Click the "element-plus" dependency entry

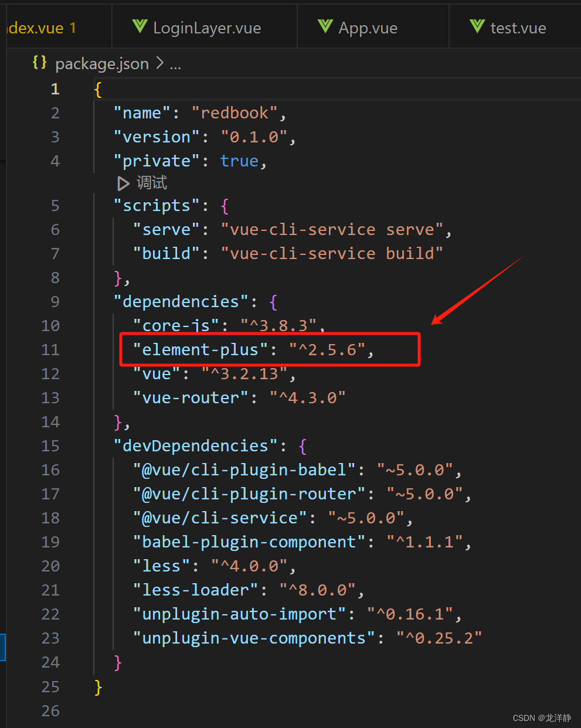pyautogui.click(x=254, y=350)
